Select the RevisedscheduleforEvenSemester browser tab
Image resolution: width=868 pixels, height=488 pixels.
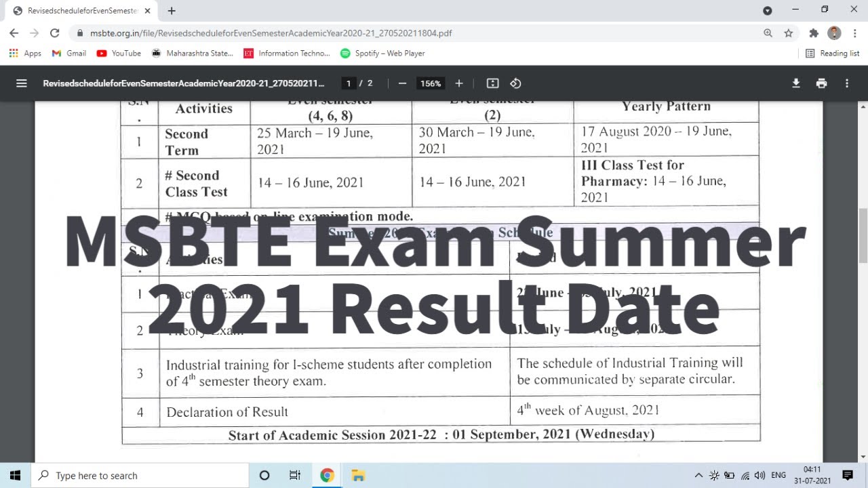point(81,11)
